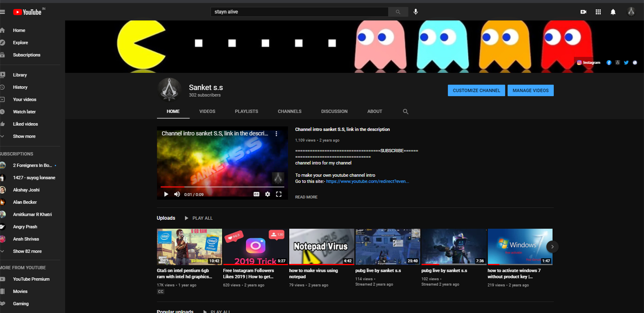The width and height of the screenshot is (644, 313).
Task: Open the Twitter banner icon
Action: pos(626,63)
